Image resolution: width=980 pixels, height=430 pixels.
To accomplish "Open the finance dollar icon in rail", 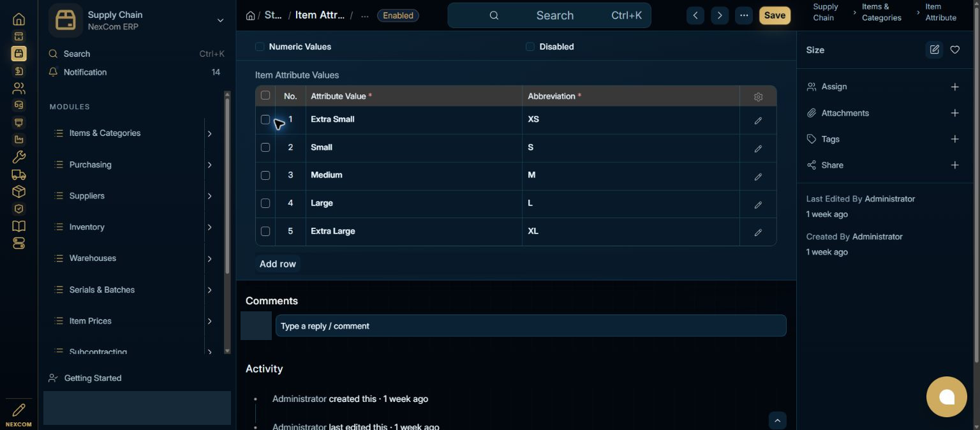I will point(19,71).
